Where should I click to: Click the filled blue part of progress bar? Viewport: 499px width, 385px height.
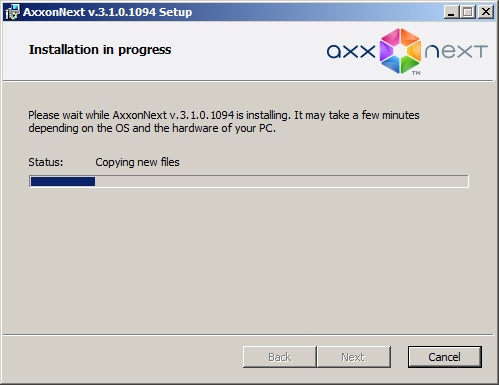click(x=63, y=182)
